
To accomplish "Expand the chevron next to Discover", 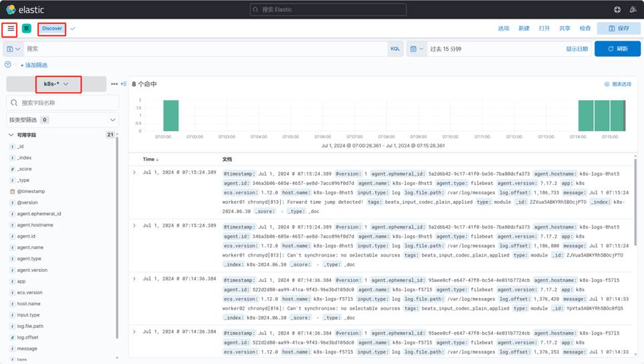I will (73, 29).
